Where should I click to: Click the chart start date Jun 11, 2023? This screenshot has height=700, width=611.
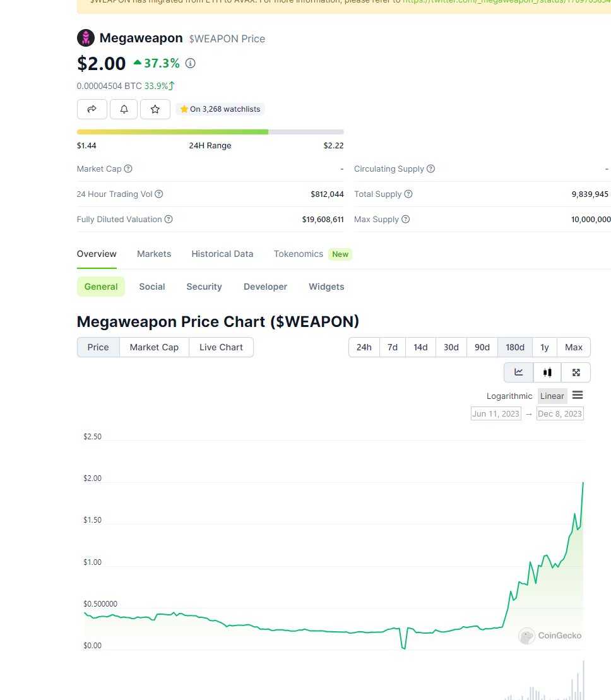[x=496, y=414]
